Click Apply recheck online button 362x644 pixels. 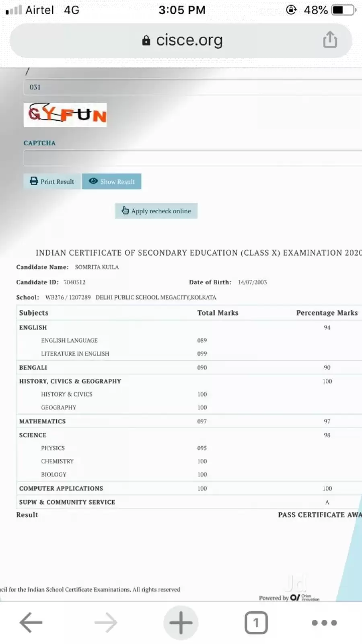(x=156, y=211)
